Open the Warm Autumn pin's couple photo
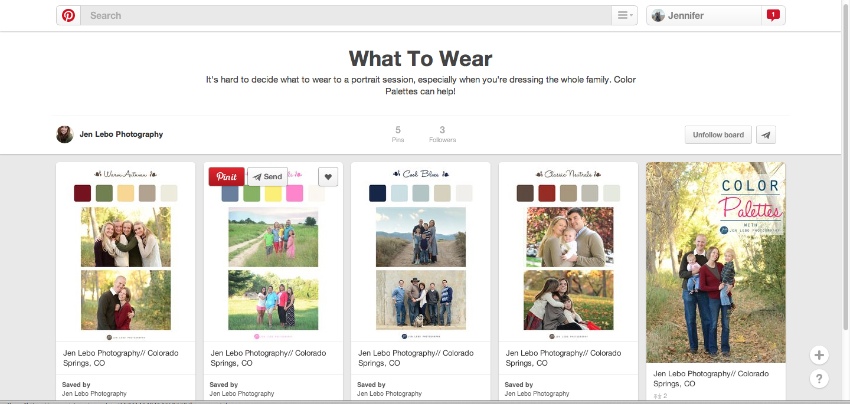This screenshot has width=850, height=404. 126,300
